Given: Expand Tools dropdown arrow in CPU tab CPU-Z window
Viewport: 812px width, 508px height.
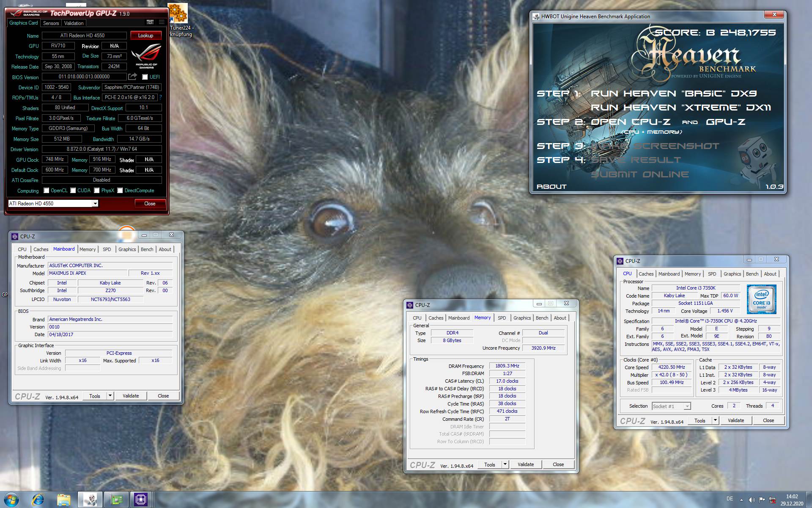Looking at the screenshot, I should pos(715,420).
